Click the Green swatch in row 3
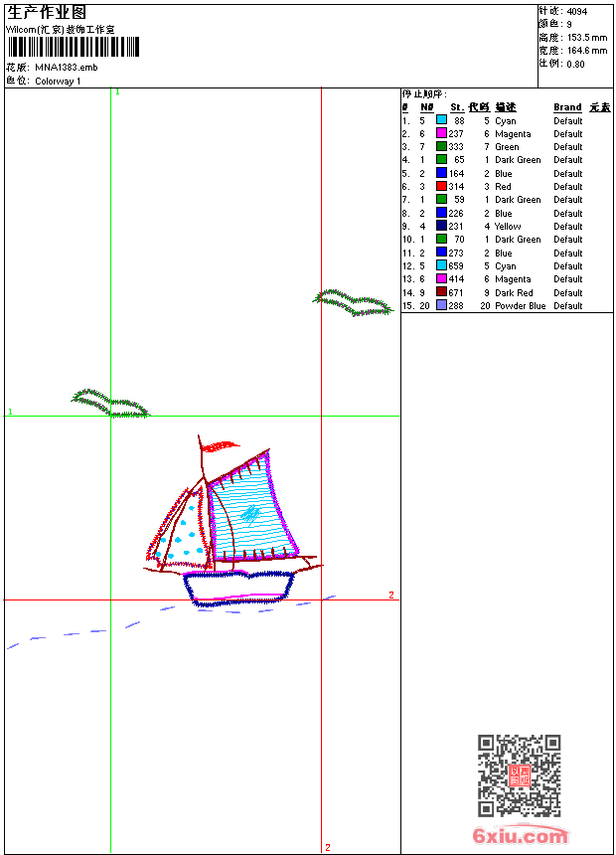The width and height of the screenshot is (616, 855). click(x=441, y=146)
